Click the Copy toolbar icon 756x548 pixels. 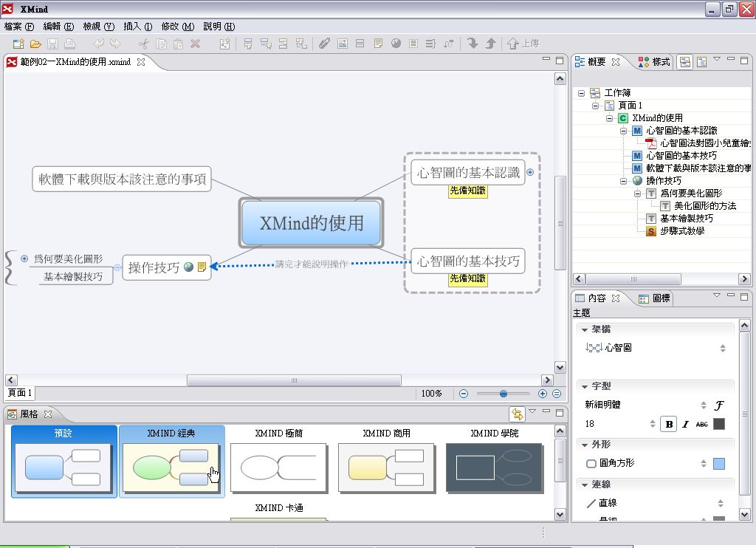[161, 44]
